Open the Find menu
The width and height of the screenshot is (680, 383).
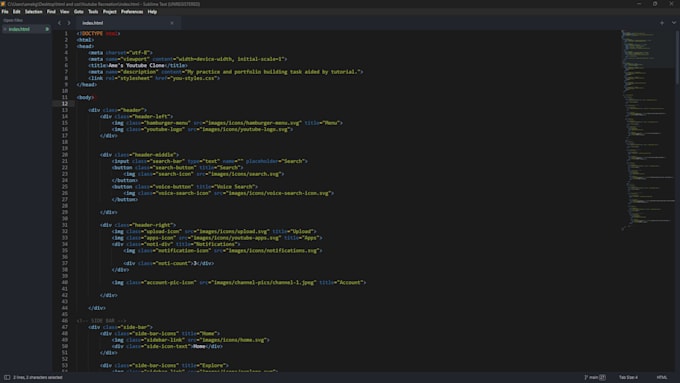51,12
